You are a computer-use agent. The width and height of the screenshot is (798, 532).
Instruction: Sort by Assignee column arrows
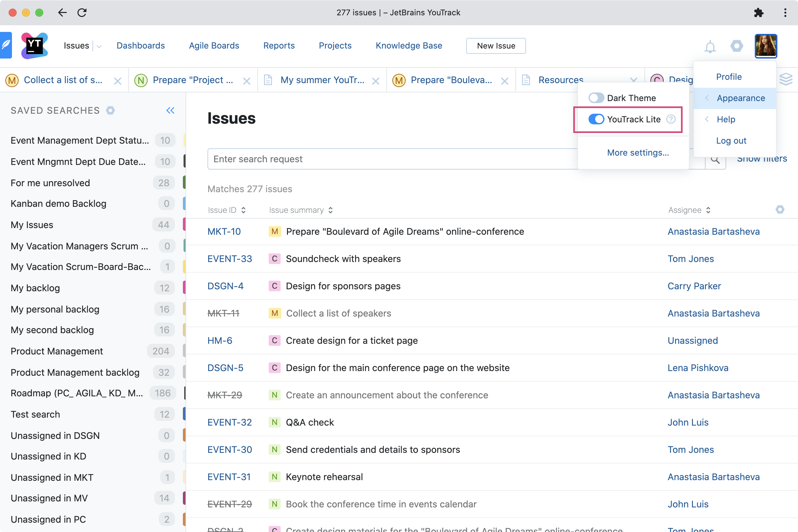pos(708,210)
